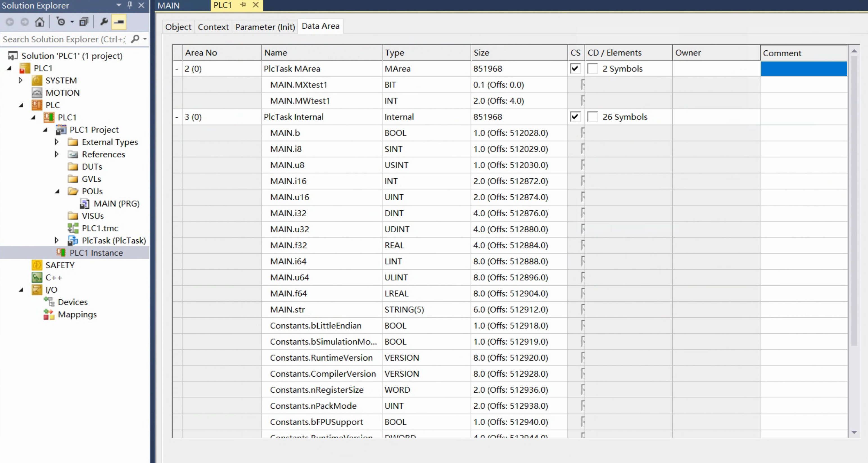The width and height of the screenshot is (868, 463).
Task: Toggle CS checkbox for PlcTask Internal row
Action: [575, 117]
